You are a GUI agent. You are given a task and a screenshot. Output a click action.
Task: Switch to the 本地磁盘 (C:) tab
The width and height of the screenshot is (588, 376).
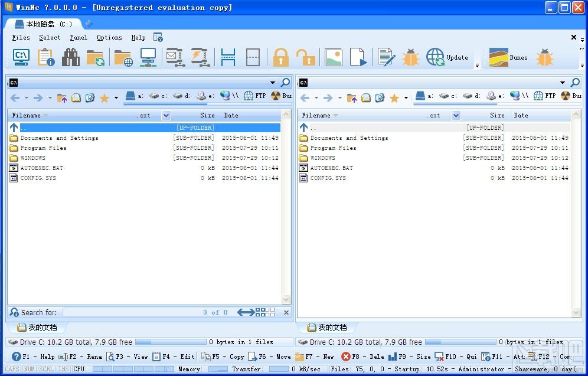[x=44, y=24]
